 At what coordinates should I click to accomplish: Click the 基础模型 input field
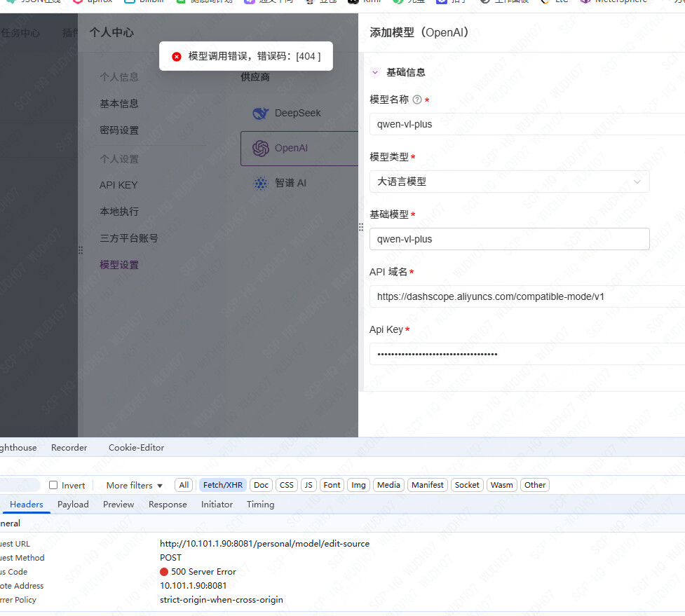[509, 239]
